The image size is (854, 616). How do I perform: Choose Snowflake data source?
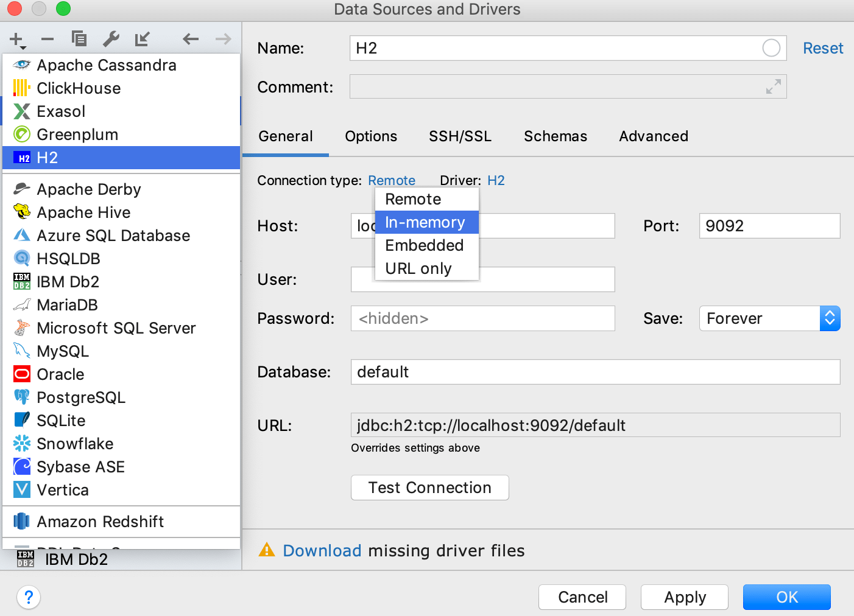click(121, 444)
